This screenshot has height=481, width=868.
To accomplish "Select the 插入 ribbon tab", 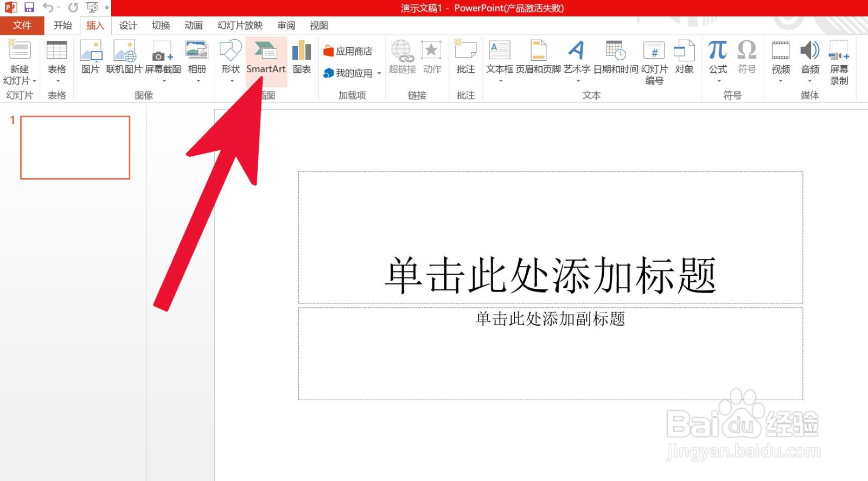I will (95, 26).
